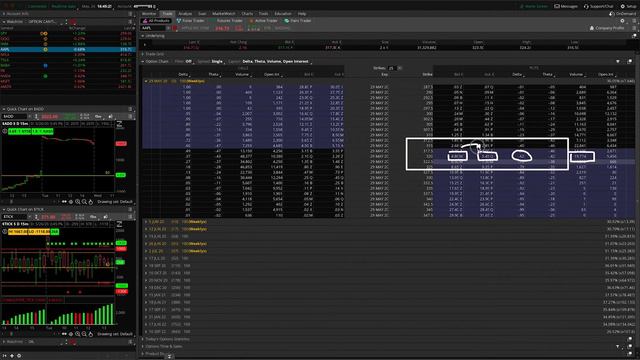This screenshot has height=360, width=640.
Task: Zoom out on the $ADD quick chart
Action: pyautogui.click(x=84, y=202)
